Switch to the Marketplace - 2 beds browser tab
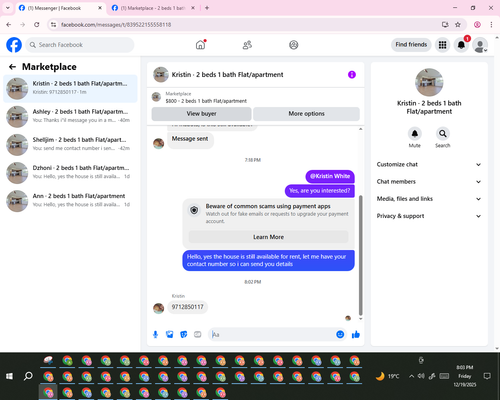 pyautogui.click(x=153, y=8)
